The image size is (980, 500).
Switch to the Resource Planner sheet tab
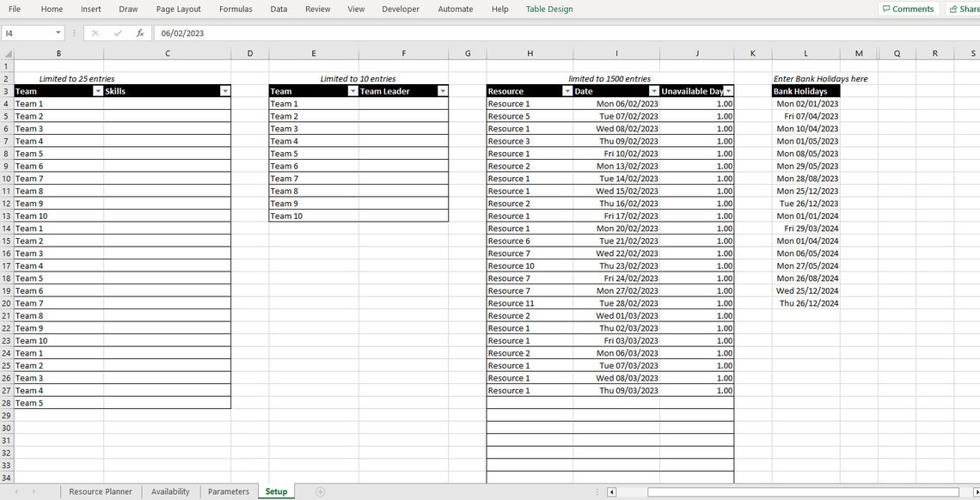(x=100, y=491)
